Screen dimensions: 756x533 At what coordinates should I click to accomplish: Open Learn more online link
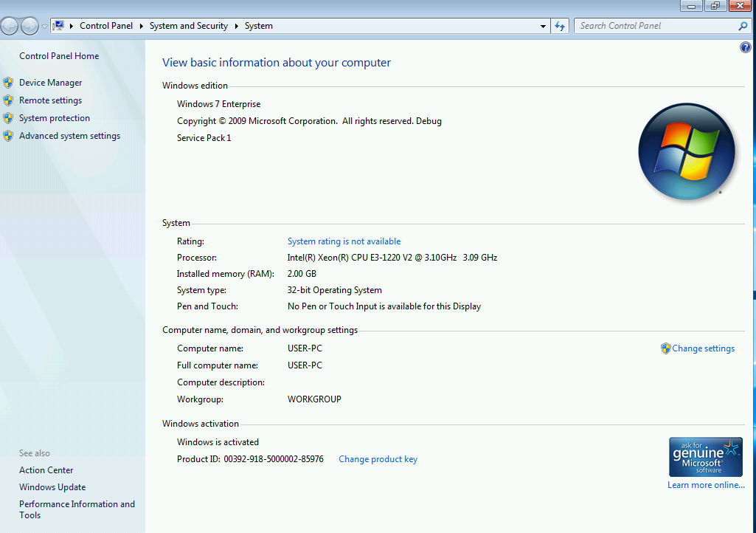click(x=706, y=485)
